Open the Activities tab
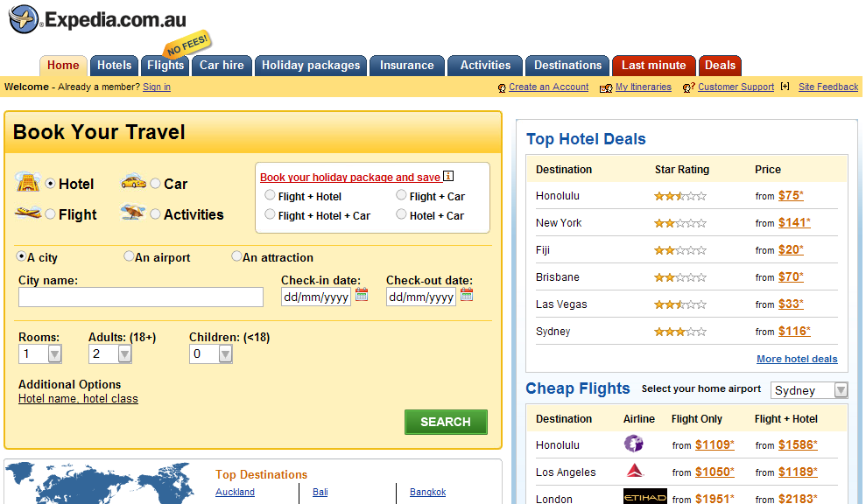This screenshot has width=866, height=504. point(485,66)
